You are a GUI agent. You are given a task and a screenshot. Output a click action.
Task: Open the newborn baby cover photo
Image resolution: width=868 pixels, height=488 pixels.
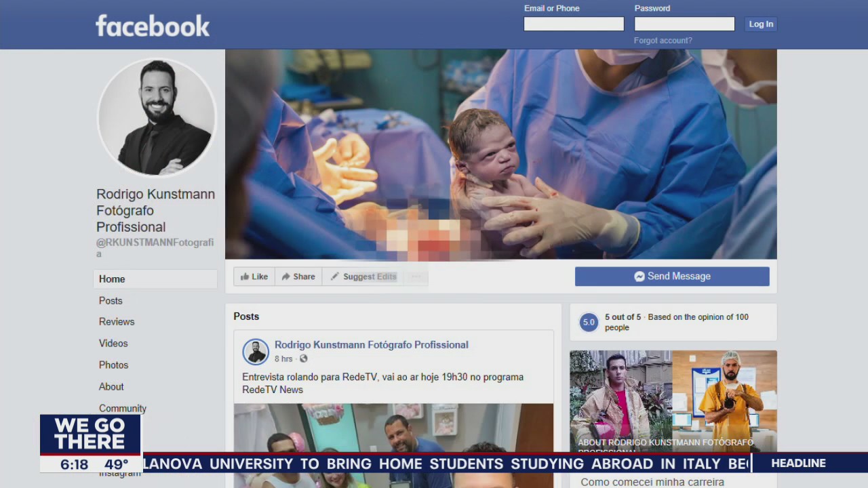[x=500, y=154]
